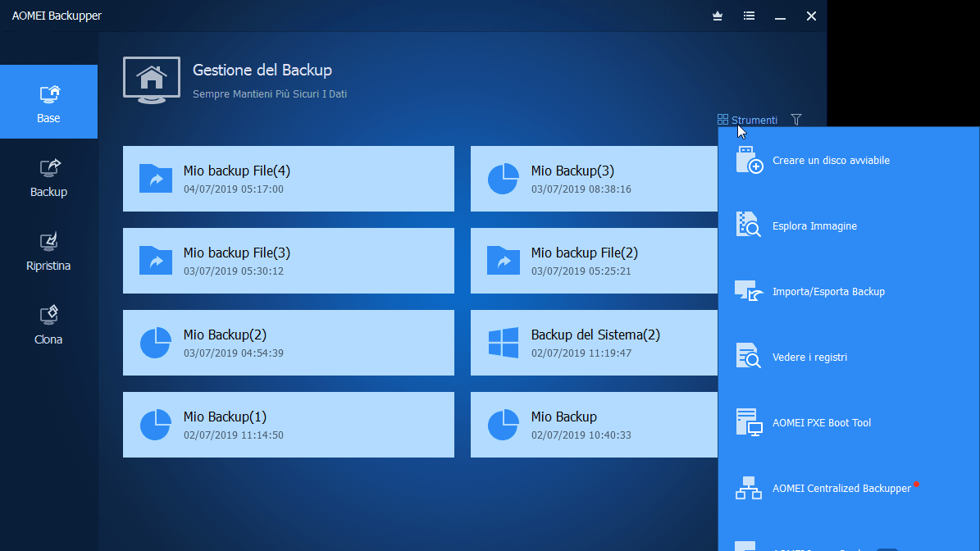Launch AOMEI PXE Boot Tool

(821, 423)
